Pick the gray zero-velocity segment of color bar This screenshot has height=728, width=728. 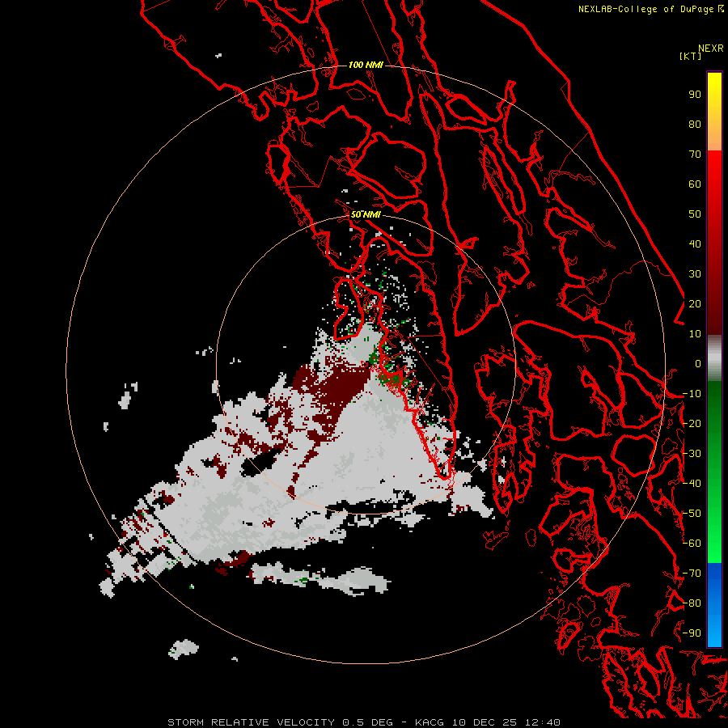pos(714,358)
